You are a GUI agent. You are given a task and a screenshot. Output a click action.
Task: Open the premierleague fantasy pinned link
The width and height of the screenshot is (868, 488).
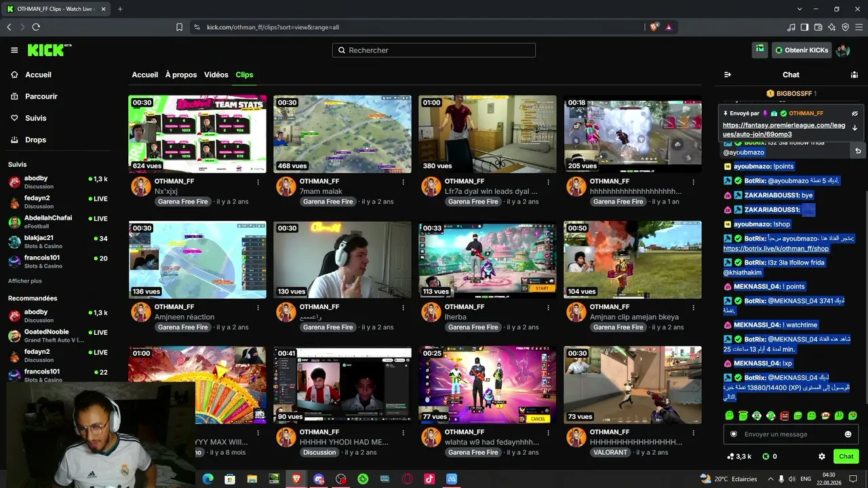pyautogui.click(x=784, y=129)
